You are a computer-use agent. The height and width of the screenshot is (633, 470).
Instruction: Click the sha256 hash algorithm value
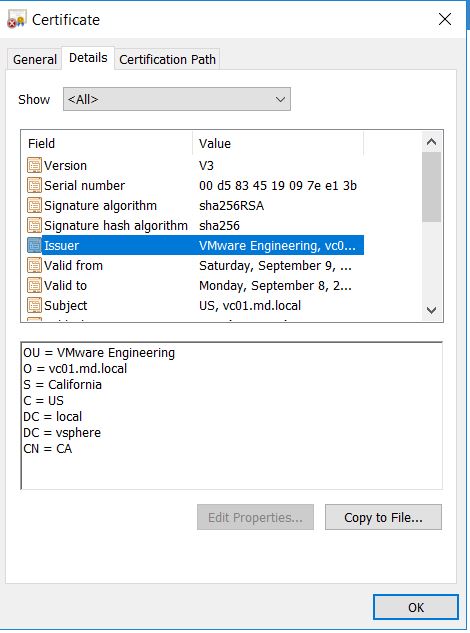pyautogui.click(x=219, y=226)
